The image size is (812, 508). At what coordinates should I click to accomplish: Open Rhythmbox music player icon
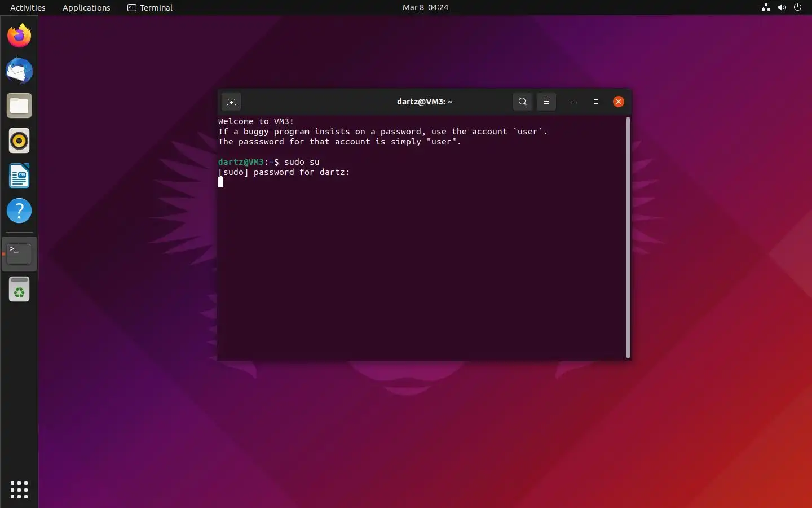coord(19,141)
